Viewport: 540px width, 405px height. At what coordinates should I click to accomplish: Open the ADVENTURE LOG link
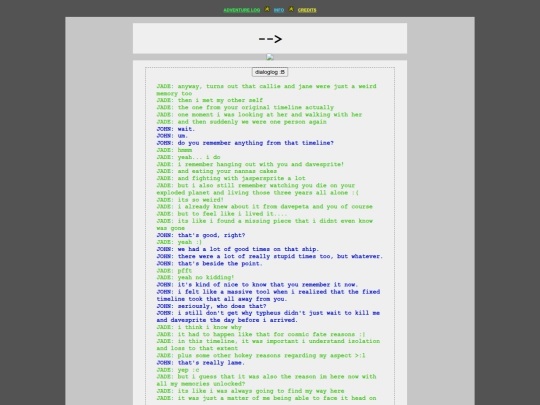[x=241, y=10]
